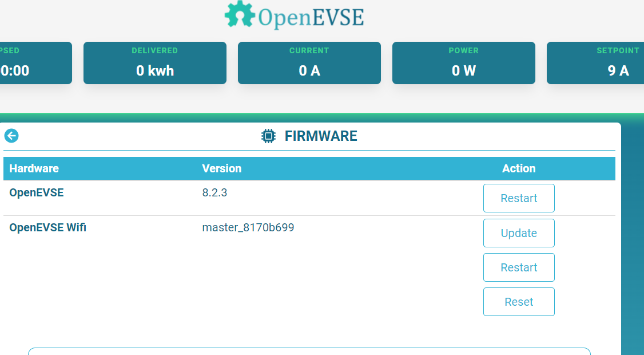
Task: Restart the OpenEVSE Wifi module
Action: point(519,267)
